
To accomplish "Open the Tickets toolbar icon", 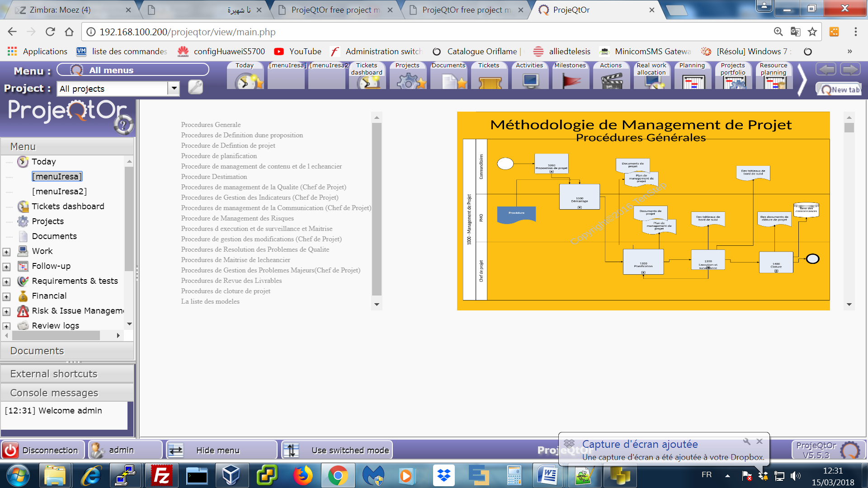I will pos(489,82).
